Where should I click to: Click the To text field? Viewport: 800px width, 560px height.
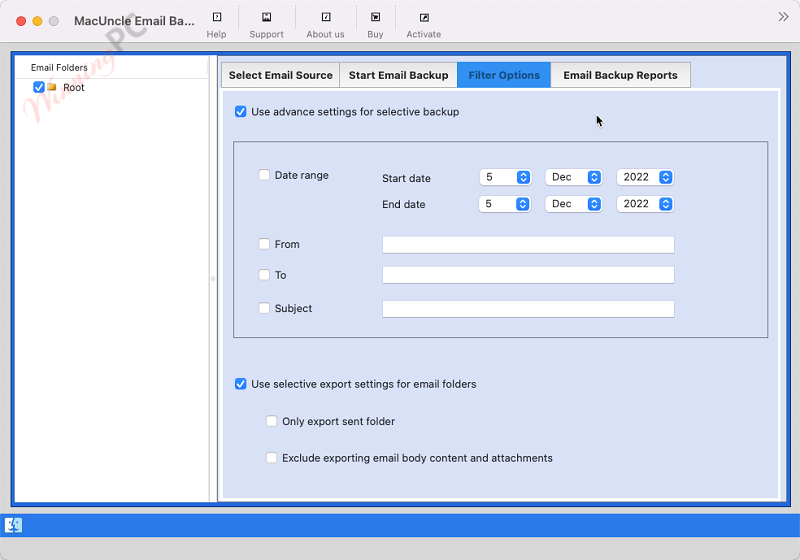pos(529,275)
